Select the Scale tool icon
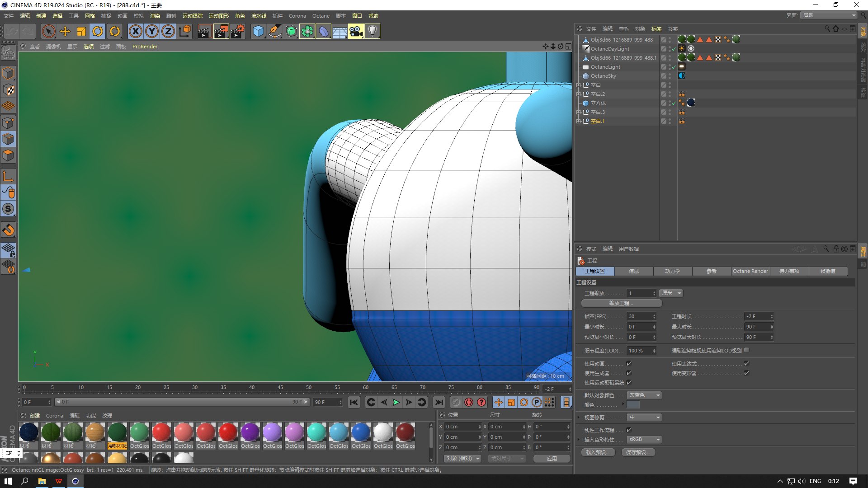 tap(81, 31)
